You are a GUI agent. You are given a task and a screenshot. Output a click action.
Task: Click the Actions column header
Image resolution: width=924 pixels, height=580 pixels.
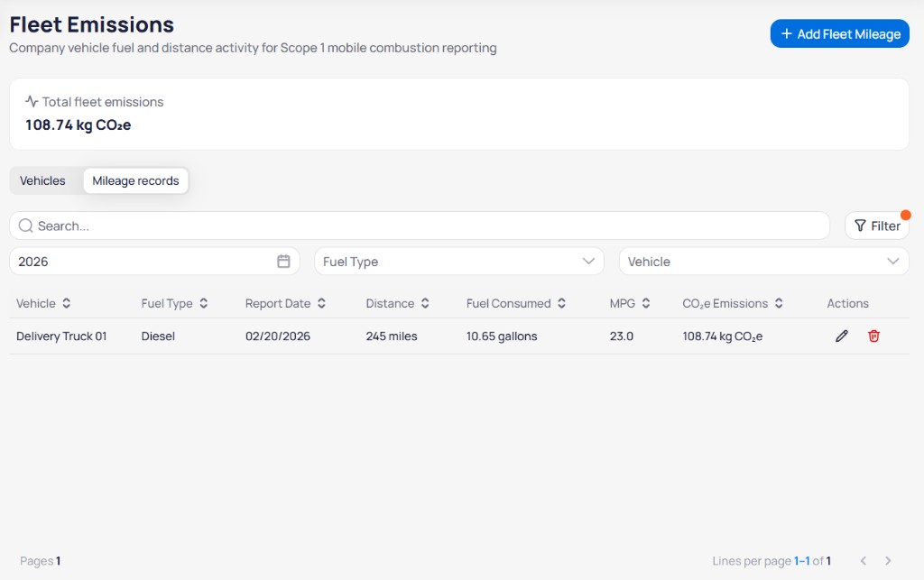tap(847, 303)
